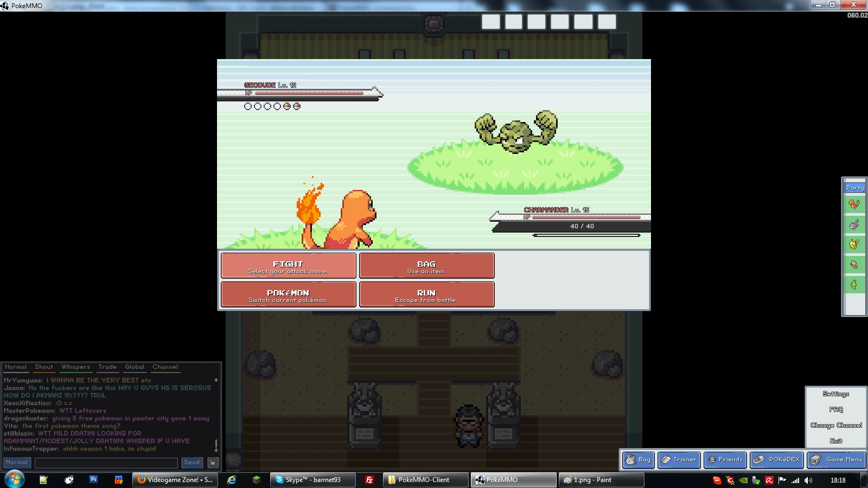Select Rattata in the Party panel
The width and height of the screenshot is (868, 488).
click(x=854, y=224)
